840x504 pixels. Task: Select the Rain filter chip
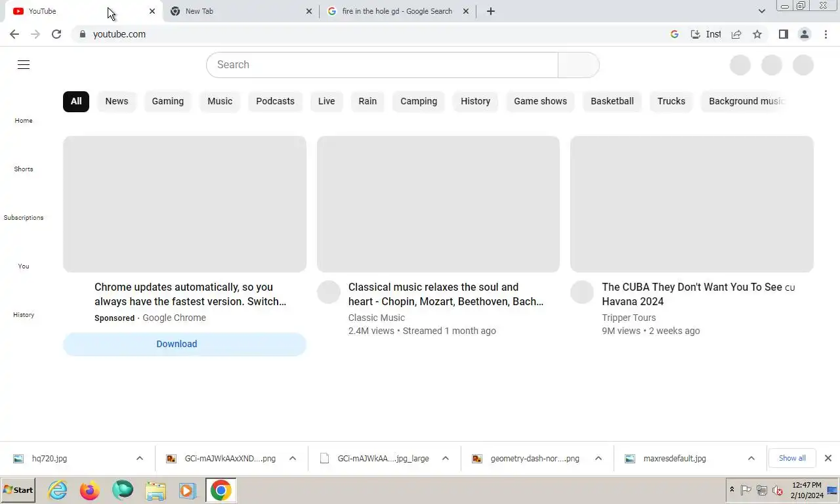coord(367,101)
